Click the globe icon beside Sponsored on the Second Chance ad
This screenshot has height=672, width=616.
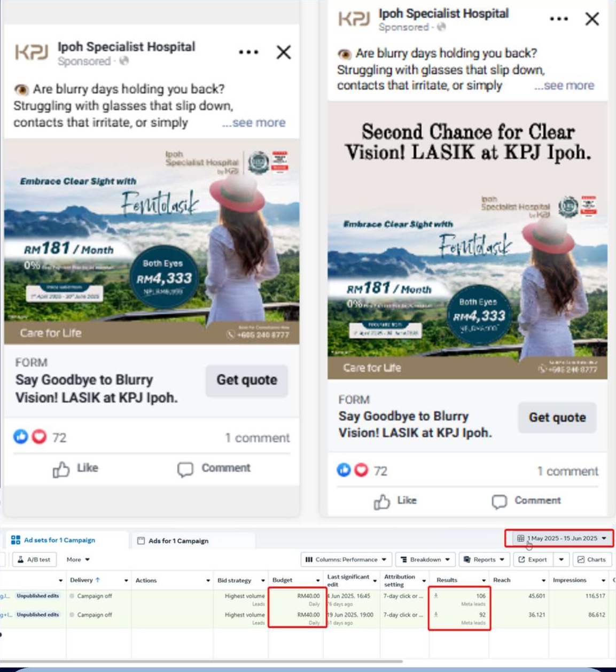441,27
